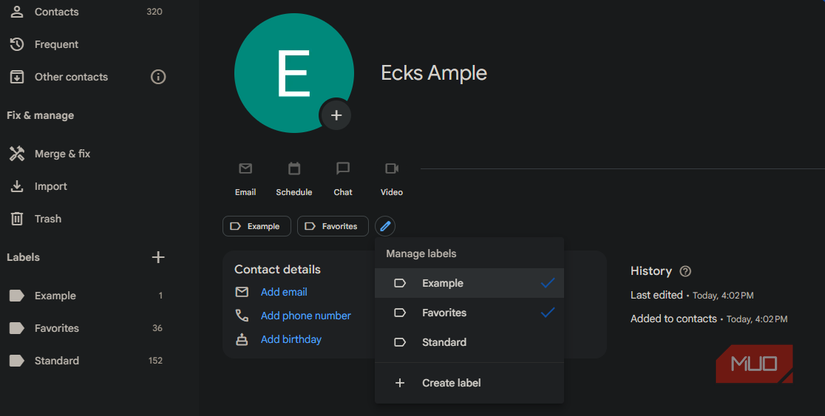Open the Trash folder
The width and height of the screenshot is (825, 416).
tap(48, 219)
